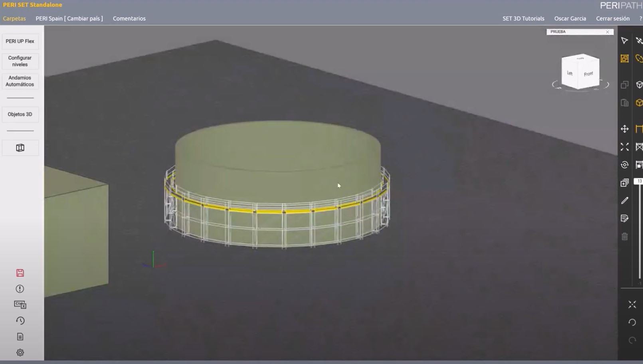Open the Carpetas menu
643x364 pixels.
click(x=14, y=18)
